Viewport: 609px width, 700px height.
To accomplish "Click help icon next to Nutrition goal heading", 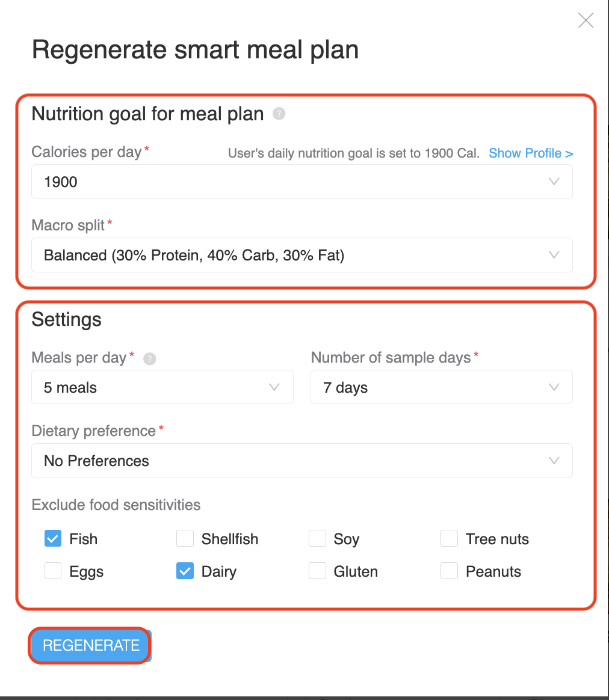I will [x=279, y=114].
